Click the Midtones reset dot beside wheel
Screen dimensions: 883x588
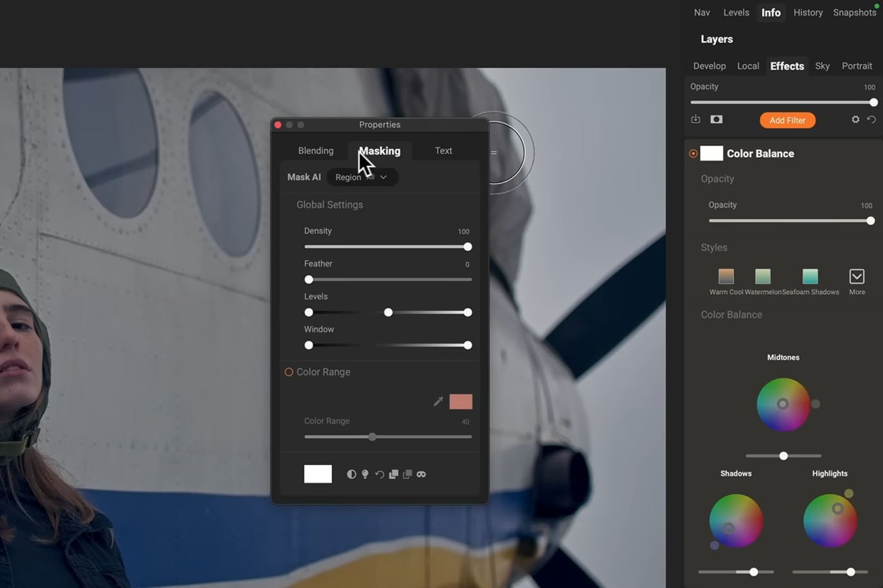pyautogui.click(x=816, y=404)
